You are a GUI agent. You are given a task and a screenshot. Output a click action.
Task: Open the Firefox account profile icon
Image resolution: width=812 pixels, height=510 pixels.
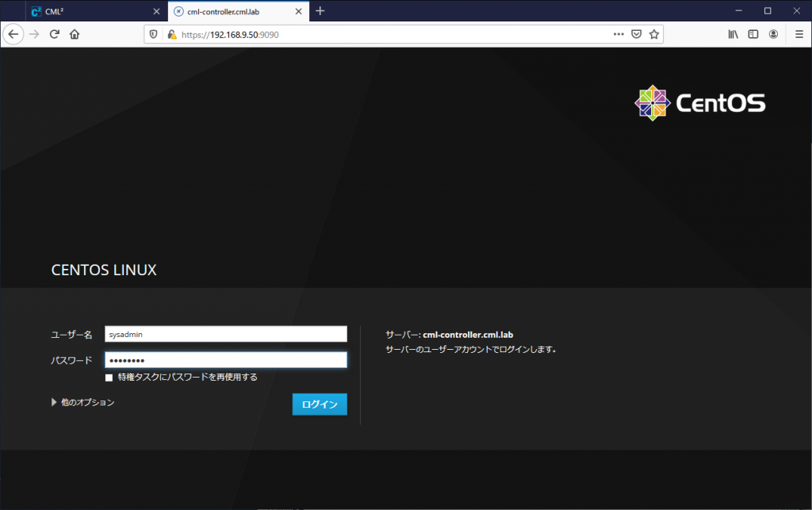click(773, 34)
